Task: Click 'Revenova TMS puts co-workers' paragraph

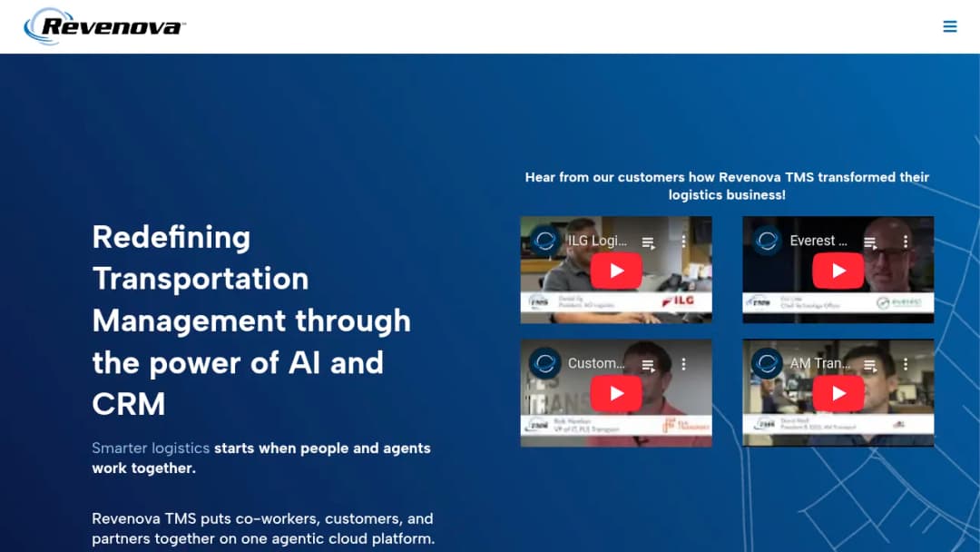Action: 263,528
